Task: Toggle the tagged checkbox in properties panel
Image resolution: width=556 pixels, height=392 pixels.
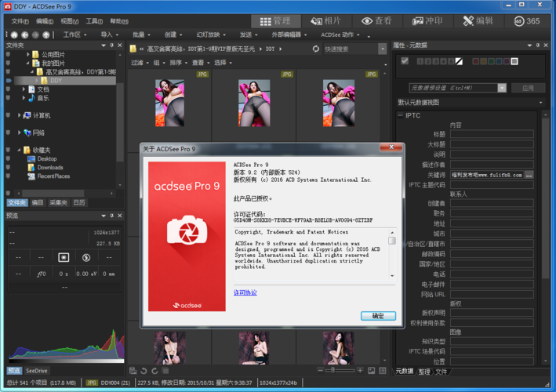Action: (x=405, y=61)
